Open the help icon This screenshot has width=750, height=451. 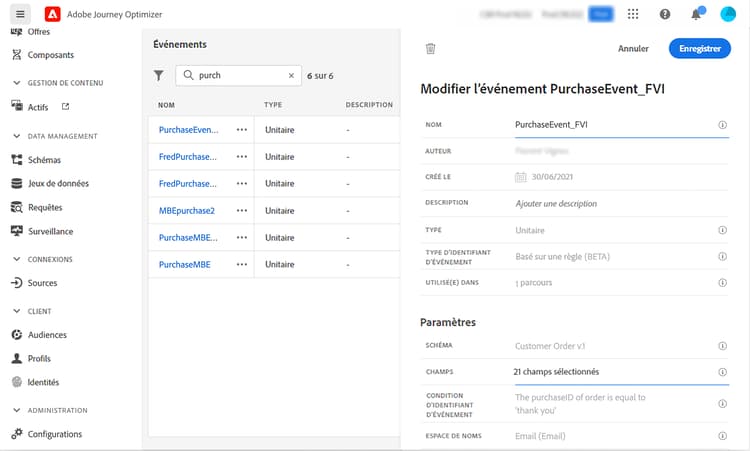coord(665,14)
